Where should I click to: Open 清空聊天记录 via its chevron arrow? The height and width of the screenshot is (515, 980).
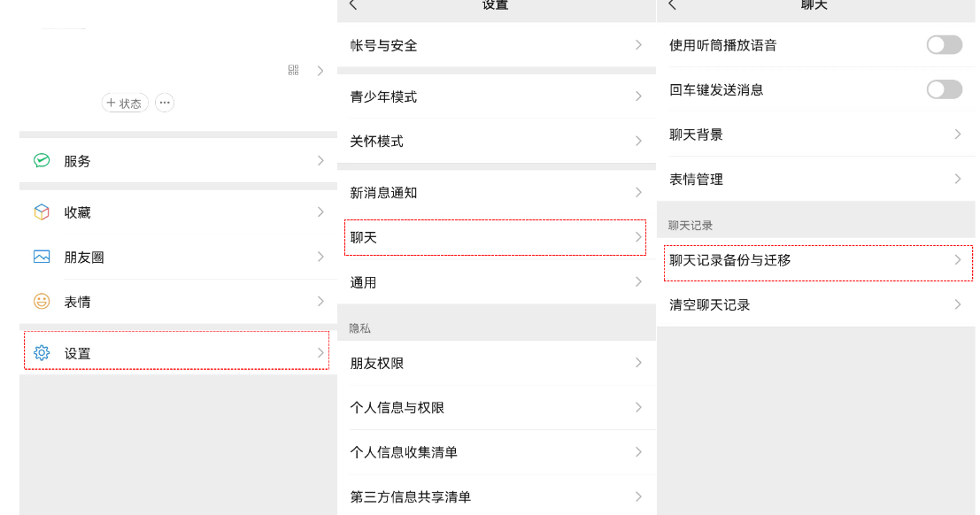tap(958, 304)
